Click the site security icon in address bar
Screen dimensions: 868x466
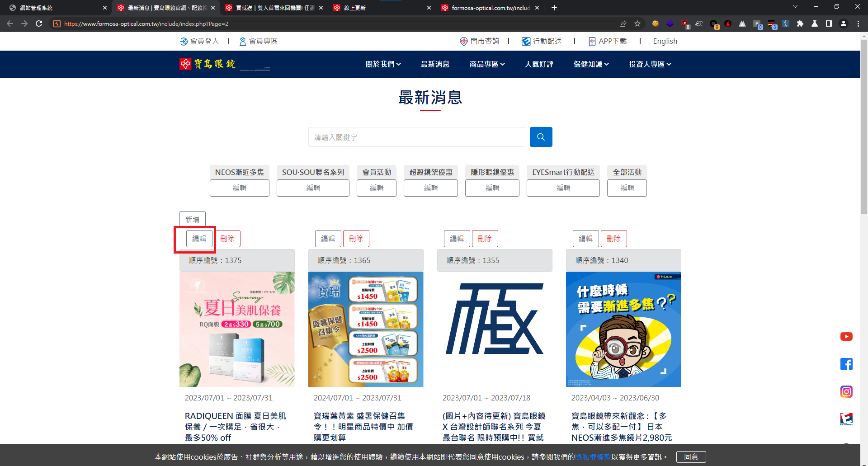[x=57, y=24]
